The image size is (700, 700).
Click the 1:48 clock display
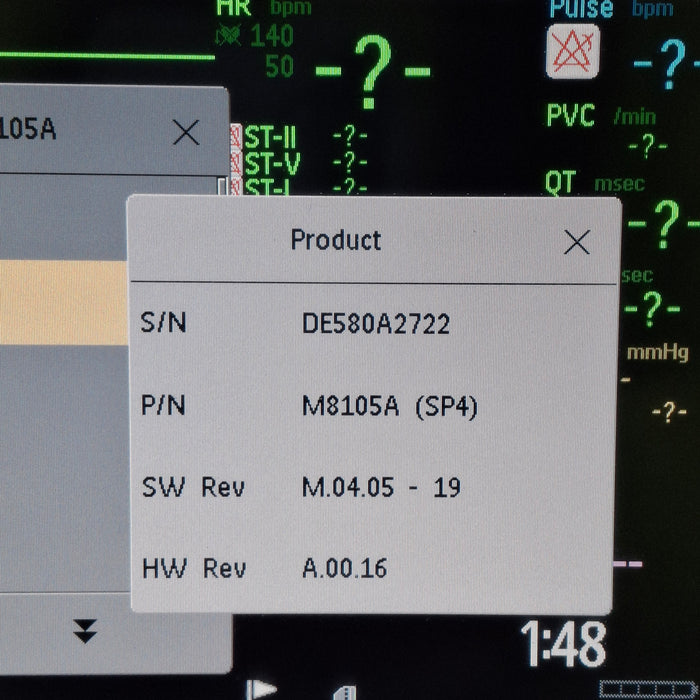(562, 645)
